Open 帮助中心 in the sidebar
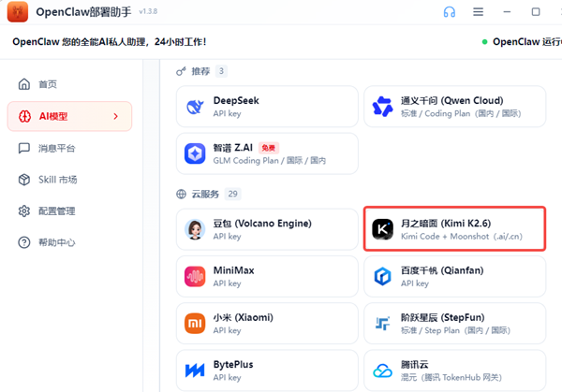The image size is (562, 392). 69,242
